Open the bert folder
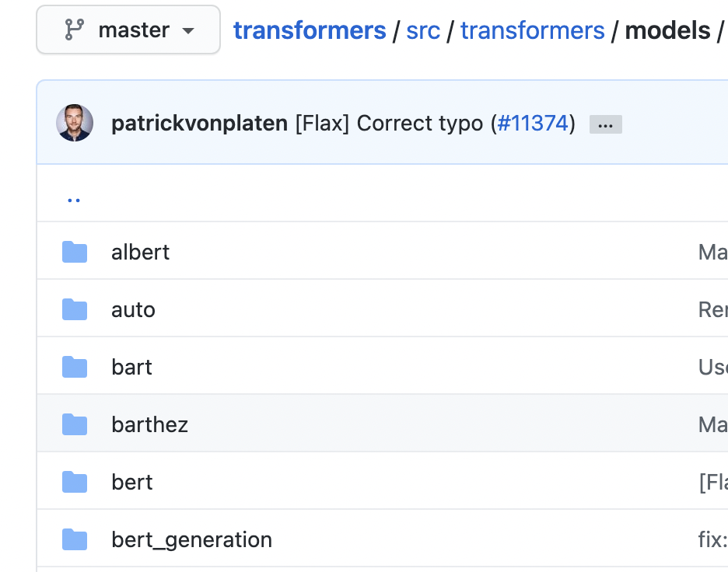This screenshot has height=572, width=728. point(132,483)
